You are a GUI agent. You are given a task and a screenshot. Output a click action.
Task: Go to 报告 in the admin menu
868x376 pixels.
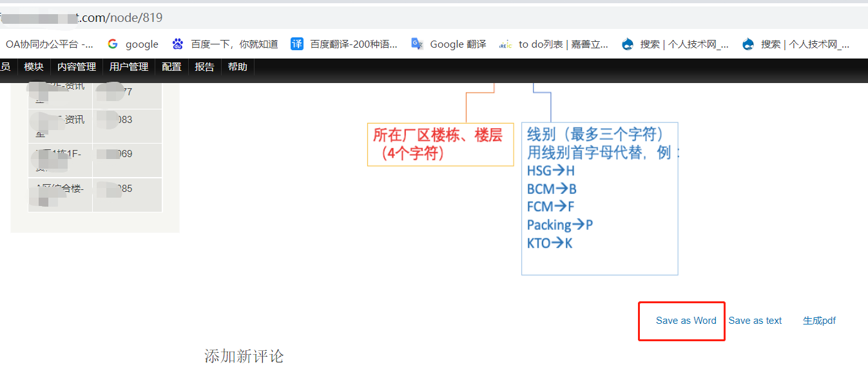click(204, 67)
